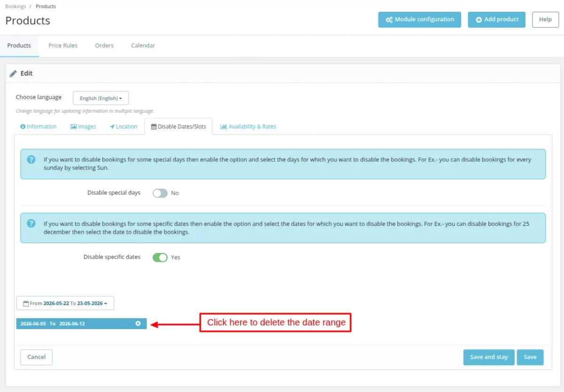Switch to the Products main tab
The image size is (564, 392).
[19, 46]
